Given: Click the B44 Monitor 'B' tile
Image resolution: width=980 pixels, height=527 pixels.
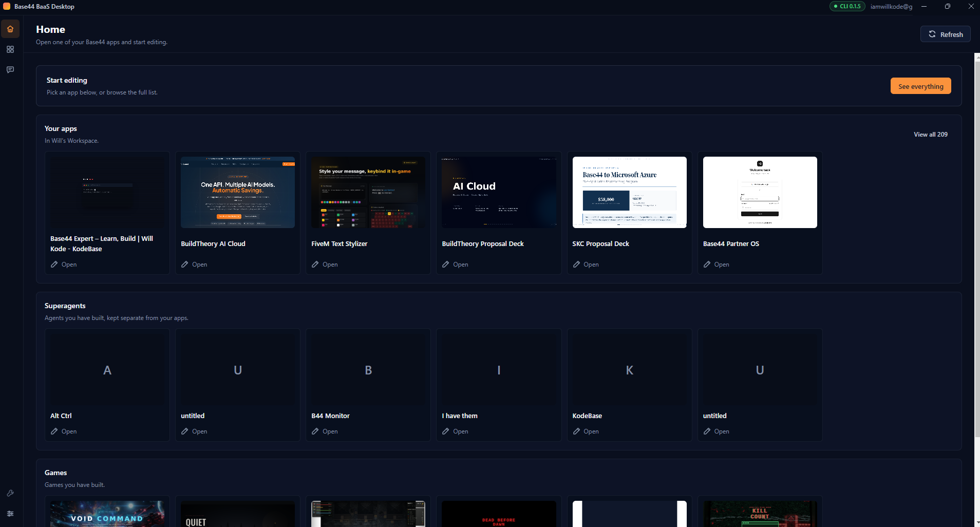Looking at the screenshot, I should tap(368, 370).
